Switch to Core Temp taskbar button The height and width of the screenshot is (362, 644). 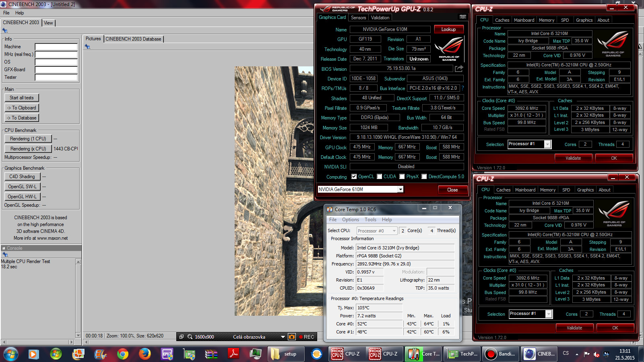(424, 354)
